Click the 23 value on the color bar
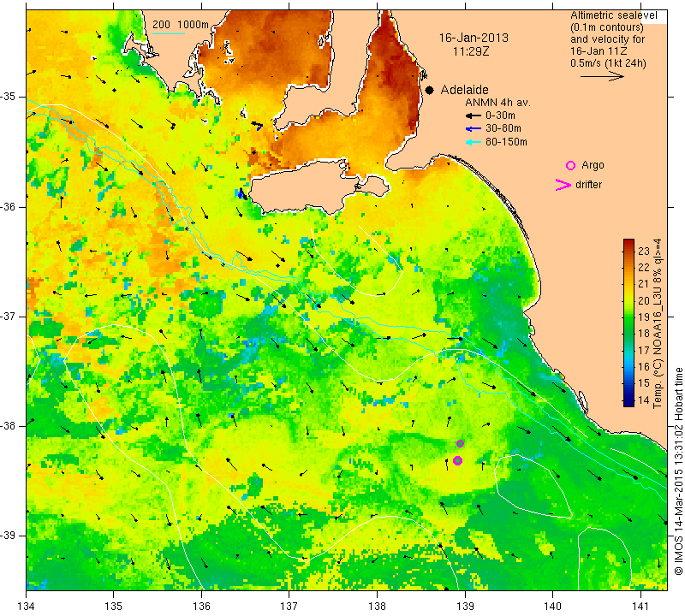 pyautogui.click(x=644, y=251)
